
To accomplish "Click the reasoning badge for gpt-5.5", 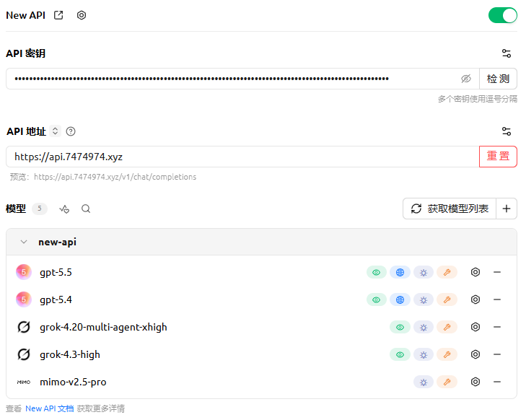I will tap(424, 272).
